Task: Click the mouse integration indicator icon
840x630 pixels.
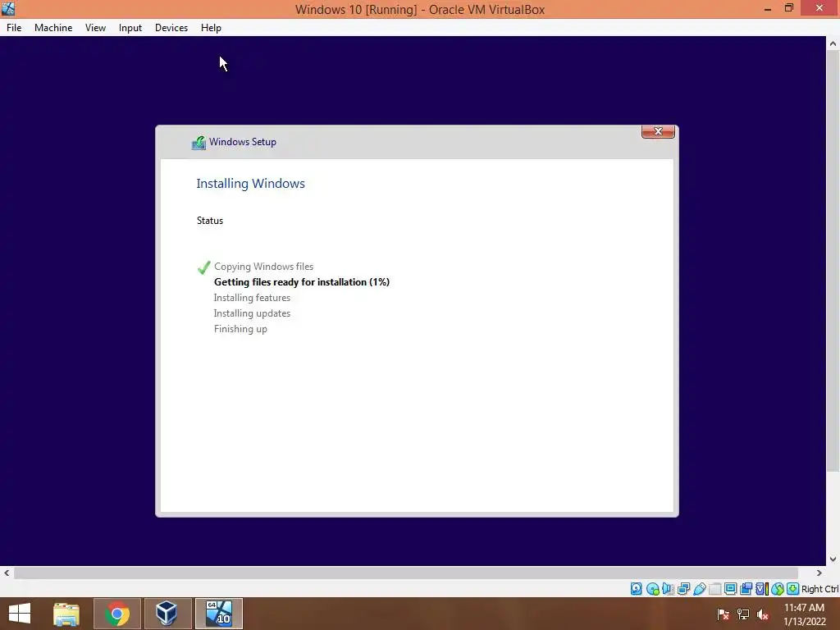Action: click(x=778, y=589)
